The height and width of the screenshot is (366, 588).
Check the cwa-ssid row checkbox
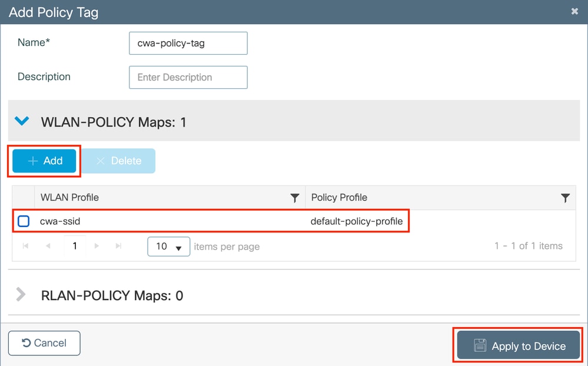[24, 222]
